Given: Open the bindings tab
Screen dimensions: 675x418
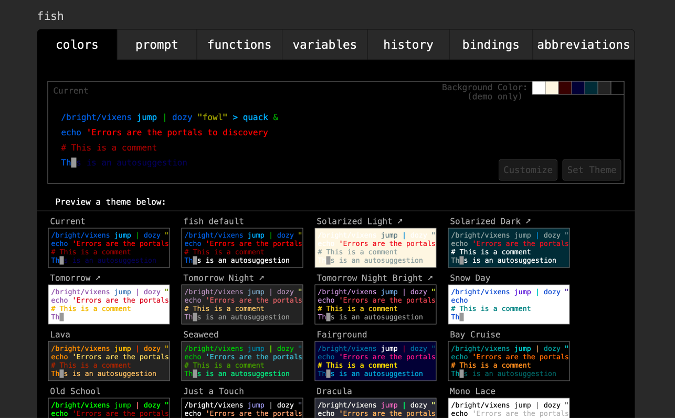Looking at the screenshot, I should point(490,45).
